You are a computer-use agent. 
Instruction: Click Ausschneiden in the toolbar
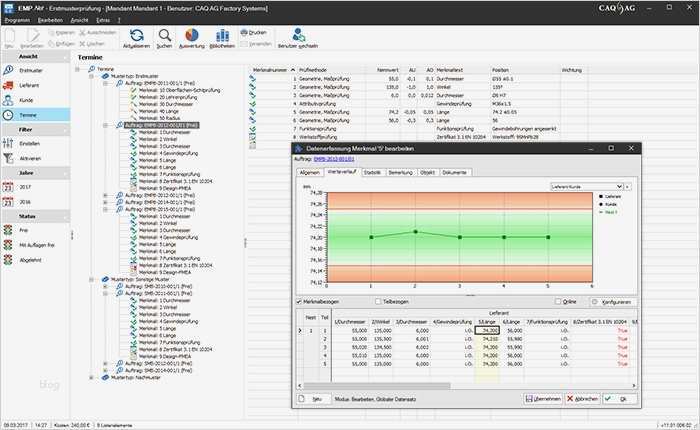(98, 33)
